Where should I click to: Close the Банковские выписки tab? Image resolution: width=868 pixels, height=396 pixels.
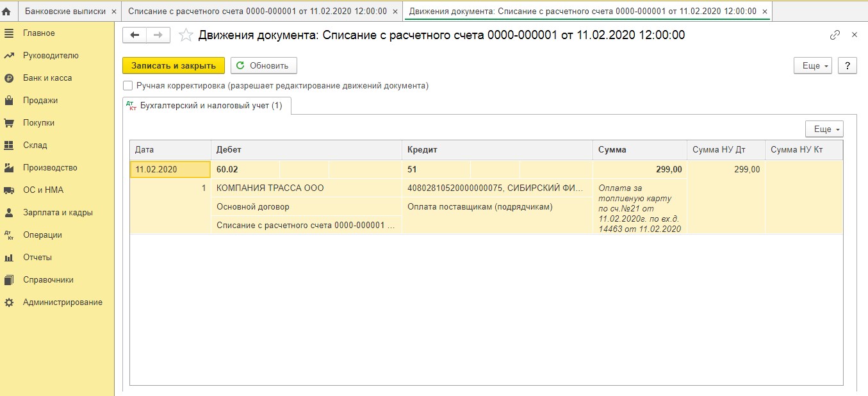pos(113,12)
